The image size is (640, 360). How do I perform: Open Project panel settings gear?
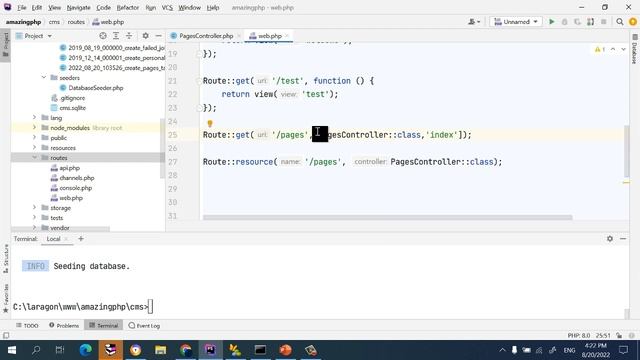coord(145,36)
